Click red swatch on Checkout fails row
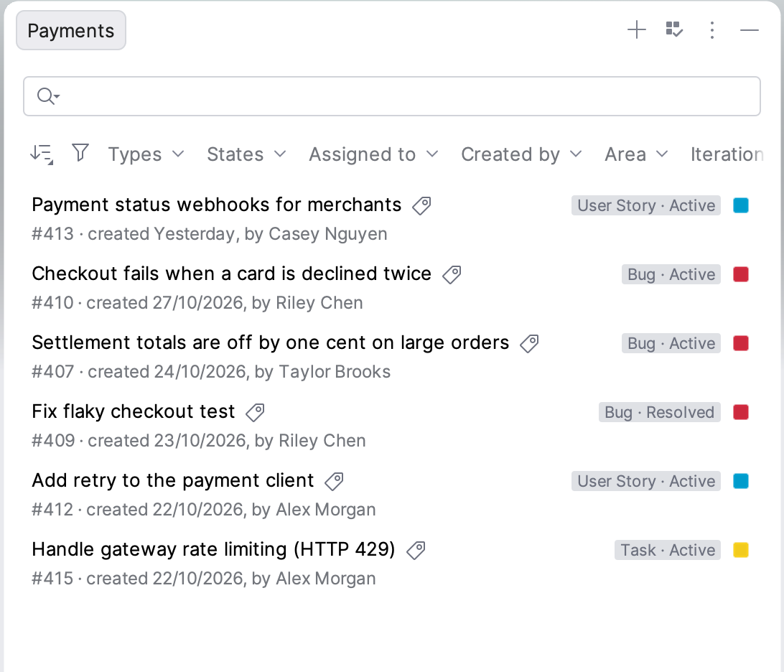This screenshot has width=784, height=672. (741, 274)
